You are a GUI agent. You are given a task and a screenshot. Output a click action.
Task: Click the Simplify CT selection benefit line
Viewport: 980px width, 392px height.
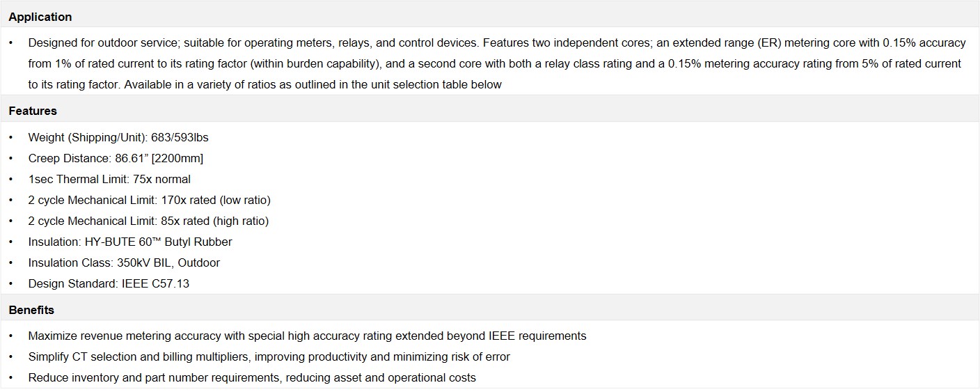click(269, 356)
